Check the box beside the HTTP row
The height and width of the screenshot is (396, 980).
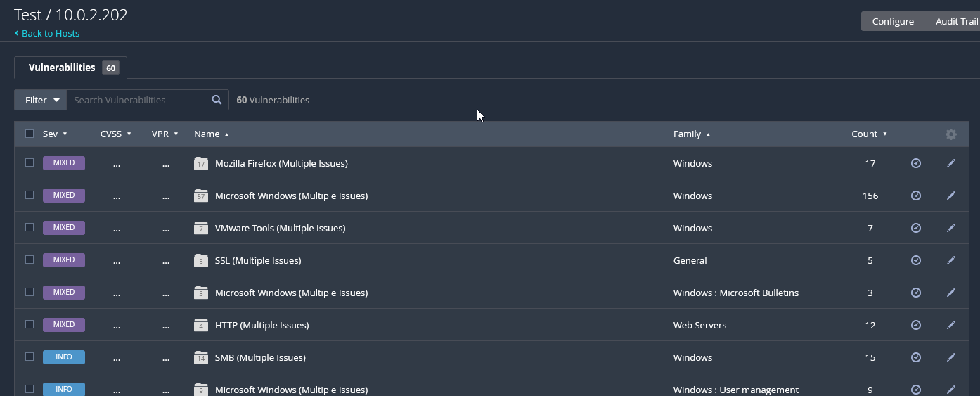(x=30, y=324)
